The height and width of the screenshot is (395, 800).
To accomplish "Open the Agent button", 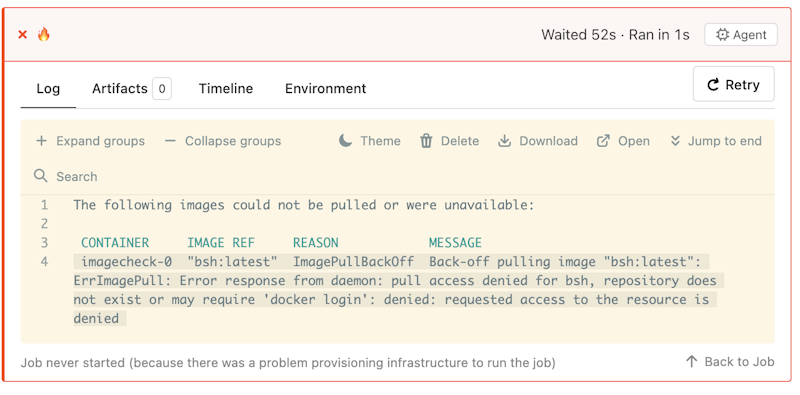I will (741, 35).
